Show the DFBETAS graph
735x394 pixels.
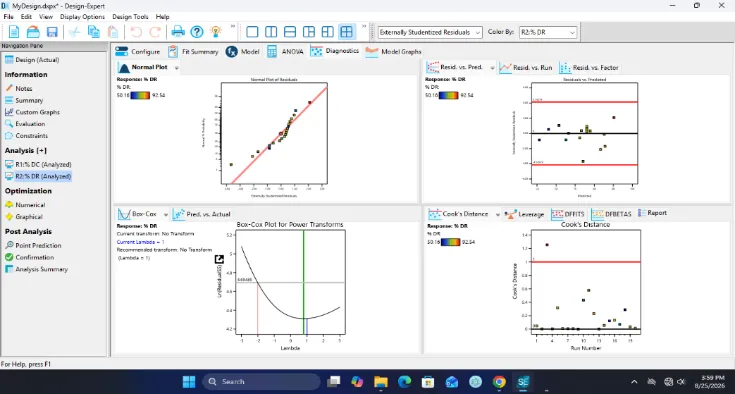point(611,214)
